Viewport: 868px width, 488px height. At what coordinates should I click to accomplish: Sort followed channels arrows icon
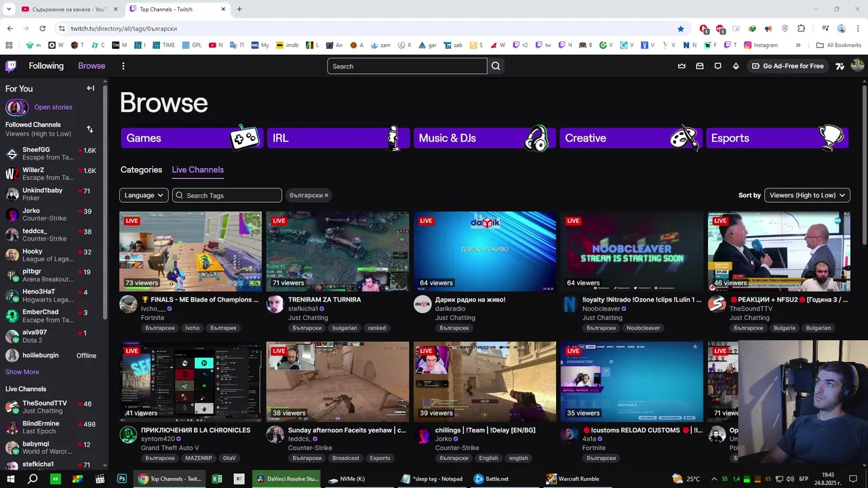pos(90,129)
